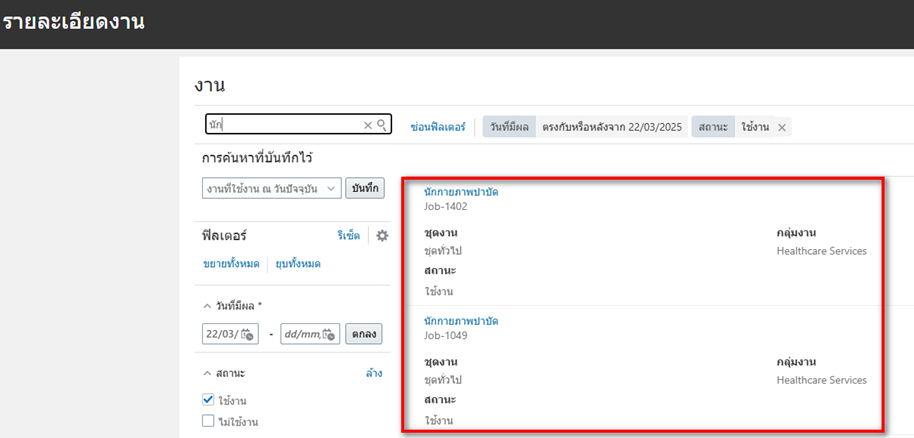Screen dimensions: 914x438
Task: Open filter settings gear icon
Action: pos(381,236)
